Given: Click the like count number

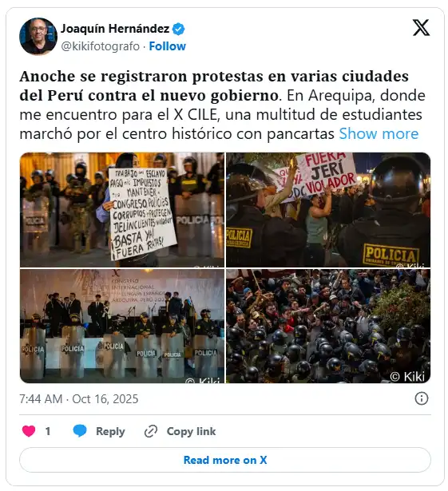Looking at the screenshot, I should (48, 431).
